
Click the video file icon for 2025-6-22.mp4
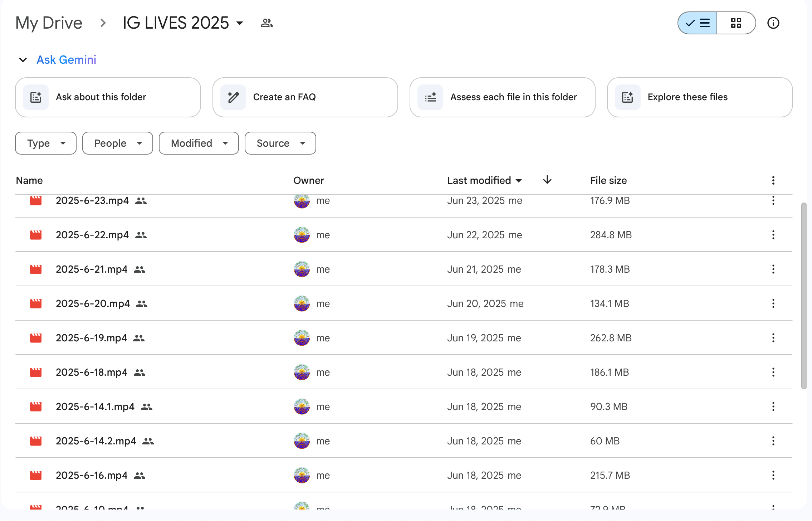coord(36,235)
